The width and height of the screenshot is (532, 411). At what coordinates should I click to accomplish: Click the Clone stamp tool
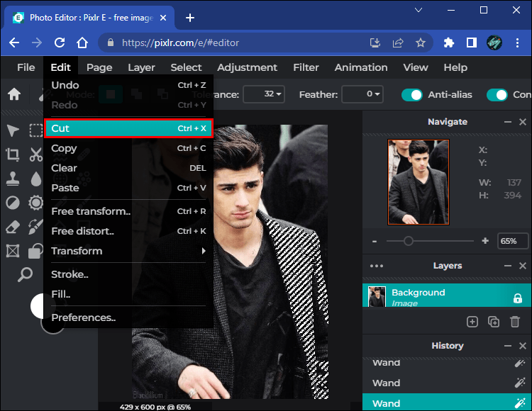pos(13,179)
